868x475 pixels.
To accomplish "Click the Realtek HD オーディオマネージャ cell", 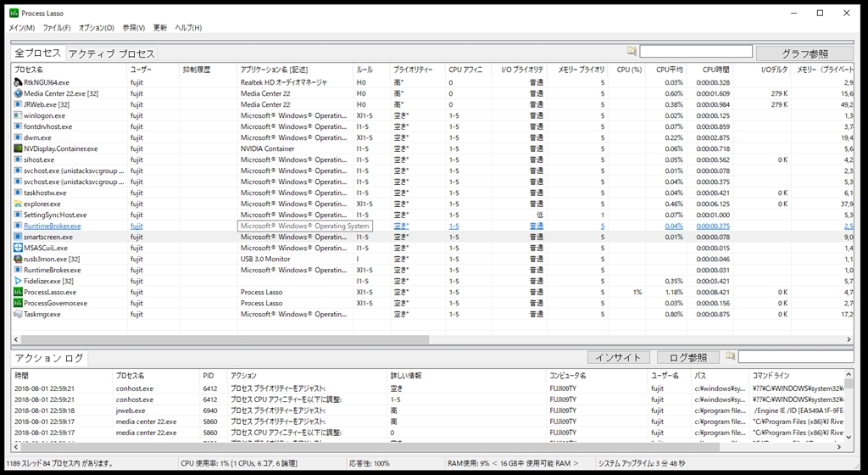I will point(283,82).
